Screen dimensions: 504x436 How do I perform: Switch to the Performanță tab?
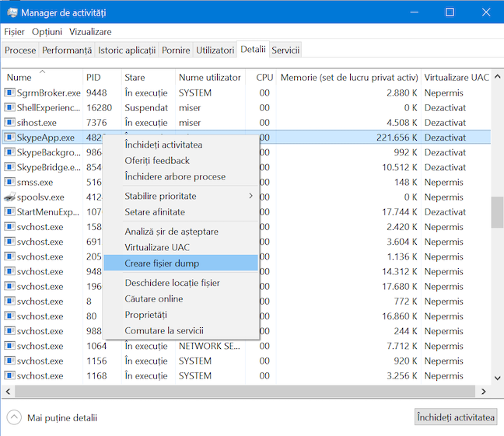pos(67,50)
